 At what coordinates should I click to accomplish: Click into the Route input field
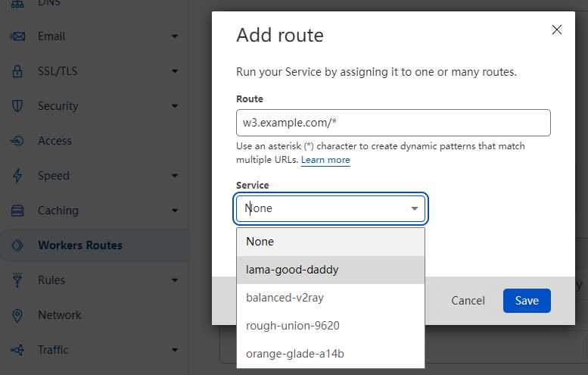tap(394, 123)
